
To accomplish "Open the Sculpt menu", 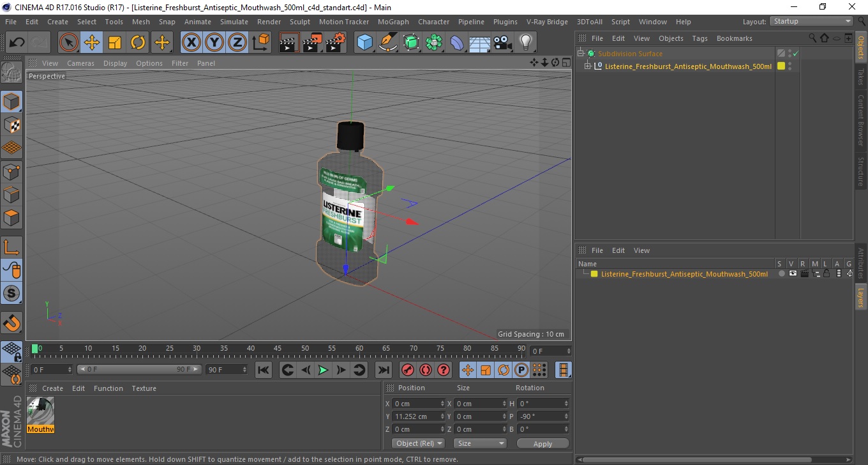I will [x=299, y=22].
